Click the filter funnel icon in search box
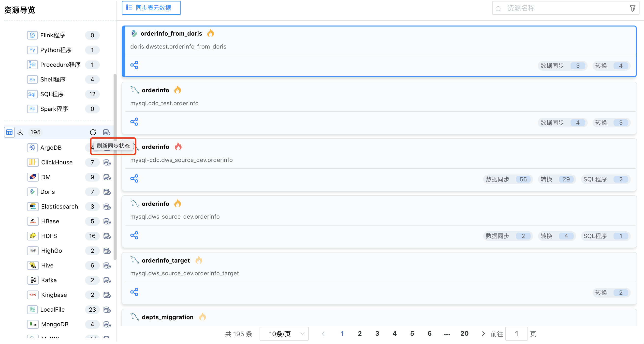 [632, 9]
